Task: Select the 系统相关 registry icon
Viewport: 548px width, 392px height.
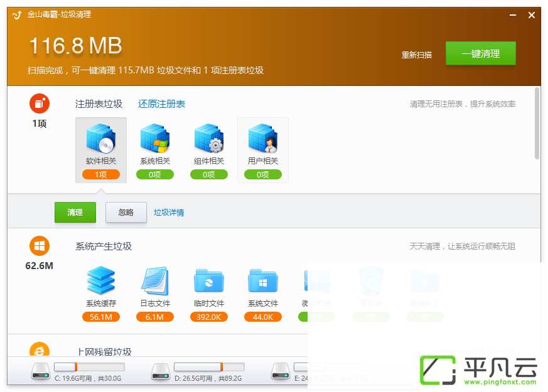Action: tap(155, 139)
